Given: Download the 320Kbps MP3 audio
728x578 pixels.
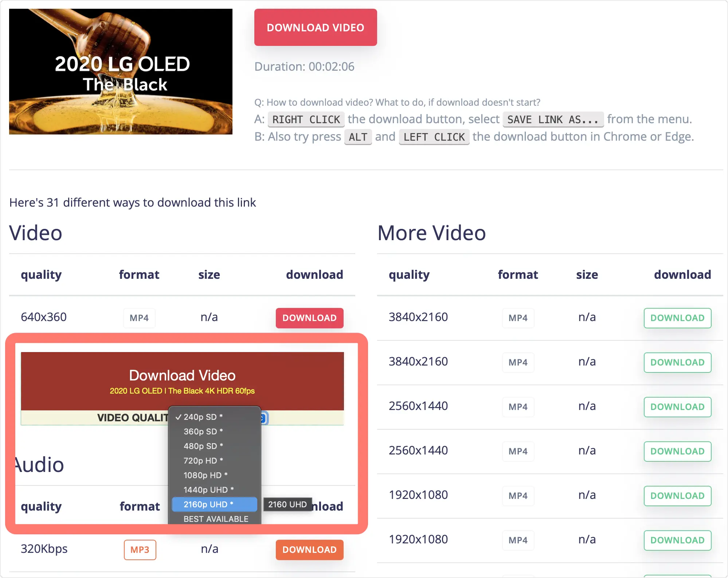Looking at the screenshot, I should pos(309,550).
